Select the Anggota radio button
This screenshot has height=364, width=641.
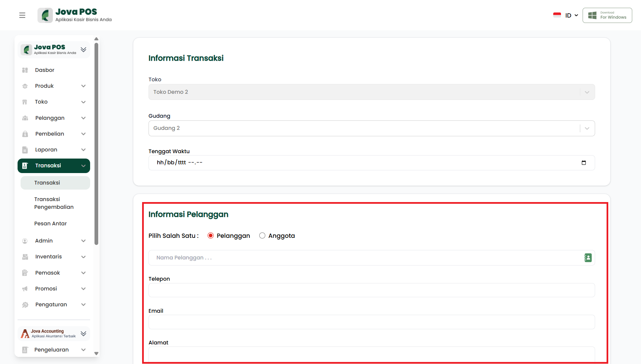262,236
